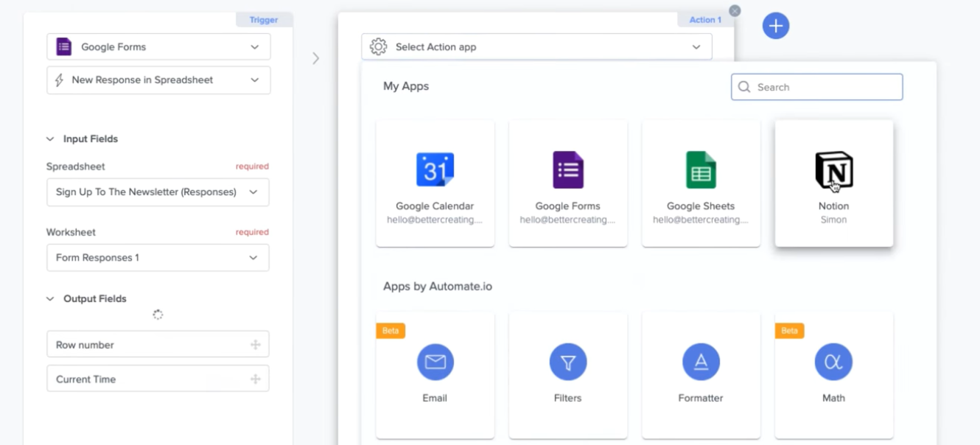Open the Form Responses 1 worksheet dropdown
The height and width of the screenshot is (445, 980).
tap(158, 258)
